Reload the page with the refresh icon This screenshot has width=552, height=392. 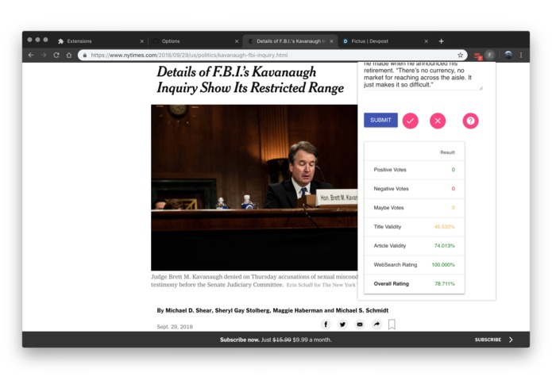(x=56, y=56)
